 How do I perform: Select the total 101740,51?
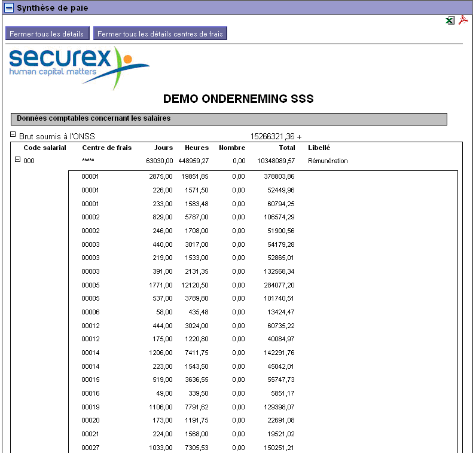(x=279, y=299)
